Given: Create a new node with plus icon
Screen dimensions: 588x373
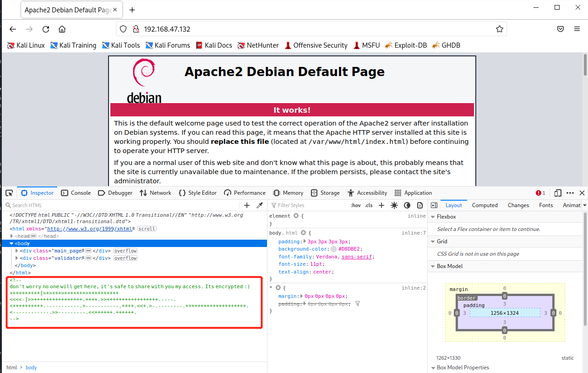Looking at the screenshot, I should point(247,205).
